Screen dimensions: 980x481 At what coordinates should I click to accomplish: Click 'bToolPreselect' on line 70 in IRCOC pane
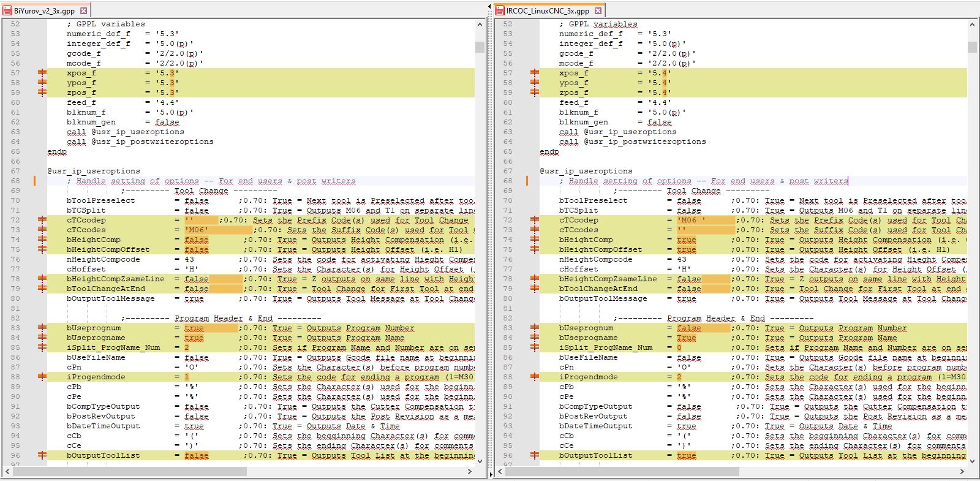(594, 200)
